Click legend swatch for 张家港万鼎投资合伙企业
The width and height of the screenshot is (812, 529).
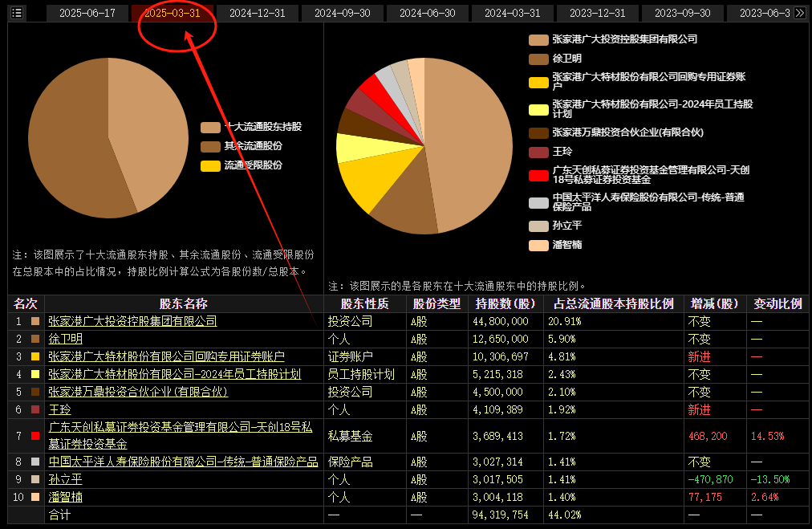538,133
